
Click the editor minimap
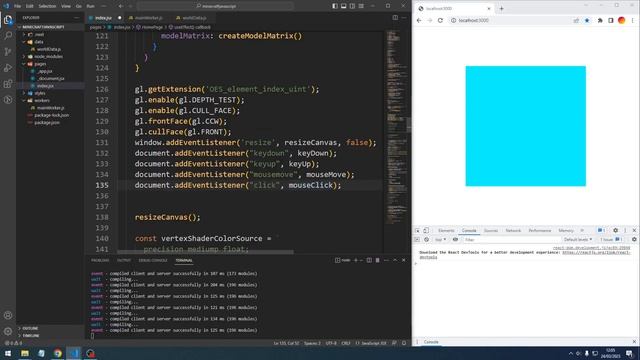pos(397,127)
